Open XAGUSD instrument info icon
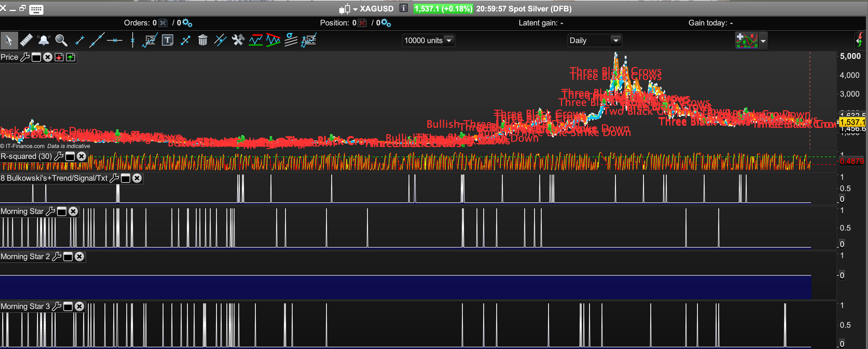This screenshot has width=868, height=349. click(403, 8)
